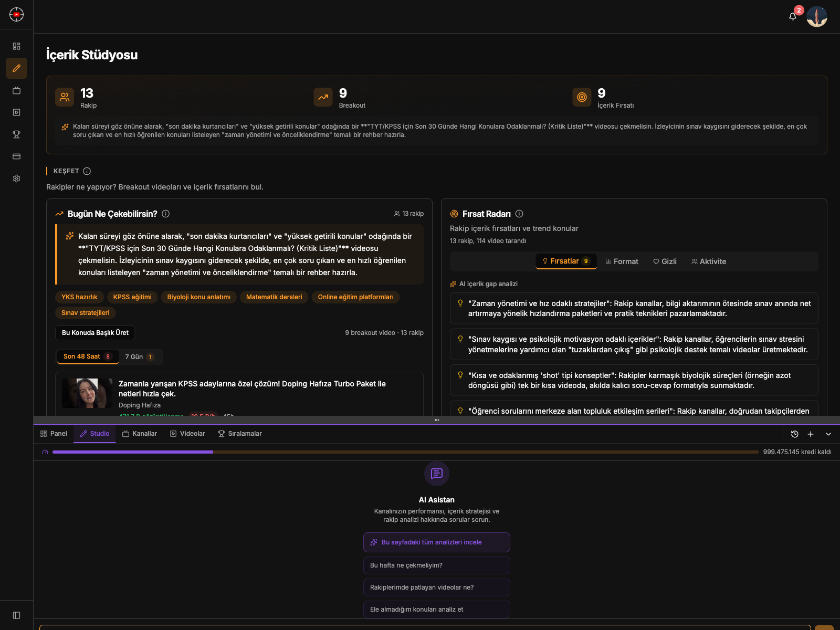
Task: Open the videos play icon in sidebar
Action: pos(16,112)
